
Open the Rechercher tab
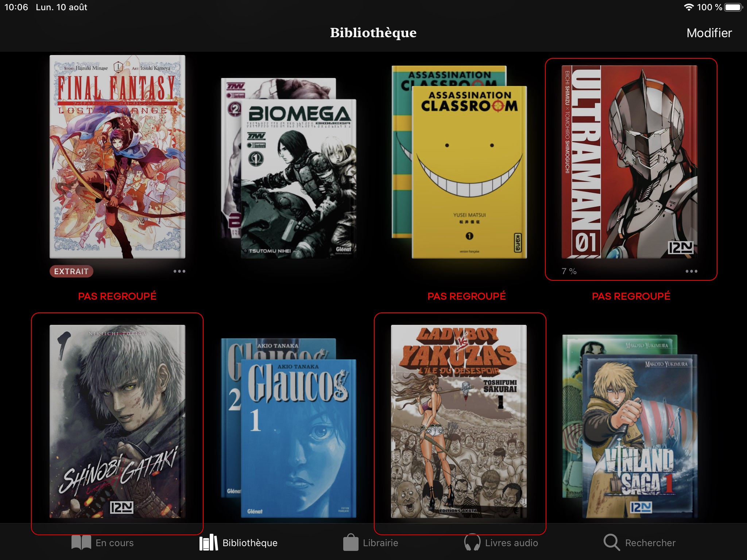coord(639,542)
